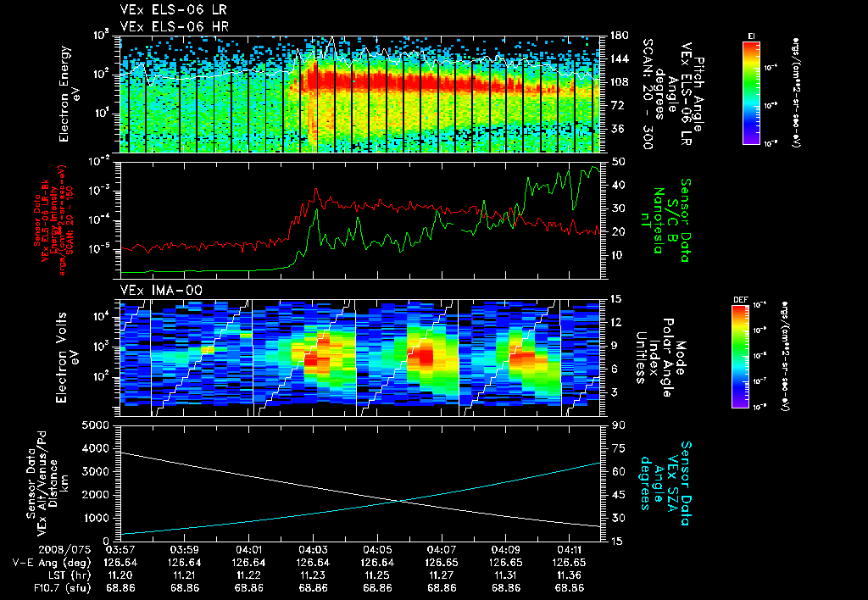Click the 'Pitch Angle' right axis label
The height and width of the screenshot is (600, 868).
click(x=699, y=95)
